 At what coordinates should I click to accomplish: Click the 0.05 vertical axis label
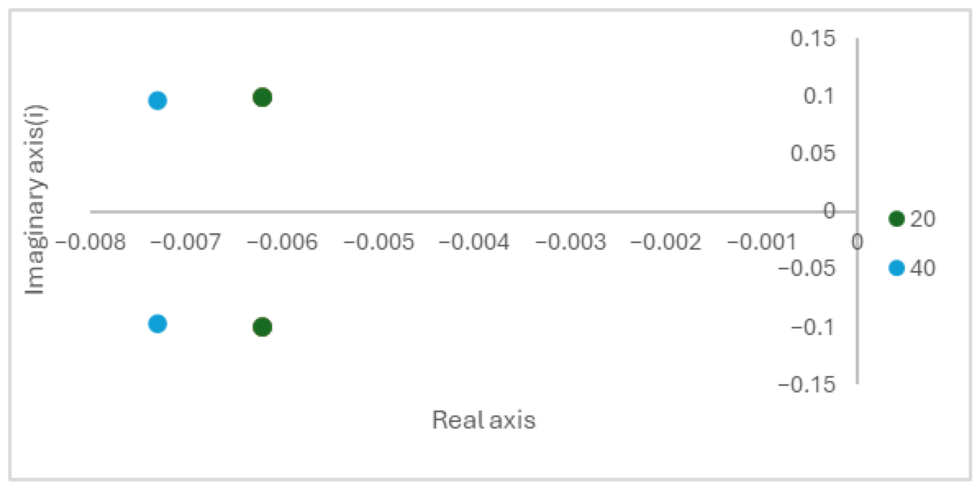[x=812, y=153]
